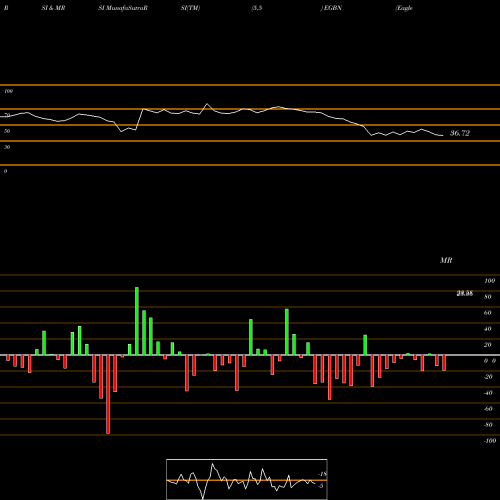Click the RSI line peak above 70 level
Viewport: 500px width, 500px height.
pyautogui.click(x=207, y=104)
